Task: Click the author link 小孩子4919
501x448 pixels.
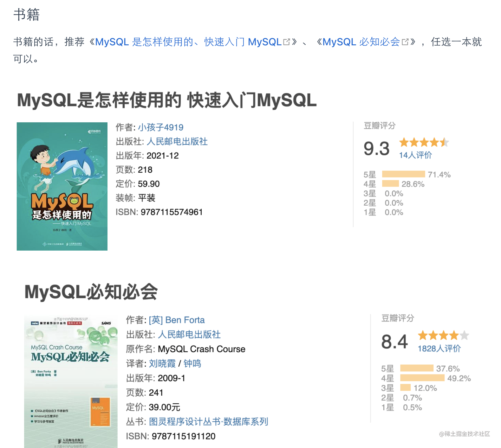Action: point(160,127)
